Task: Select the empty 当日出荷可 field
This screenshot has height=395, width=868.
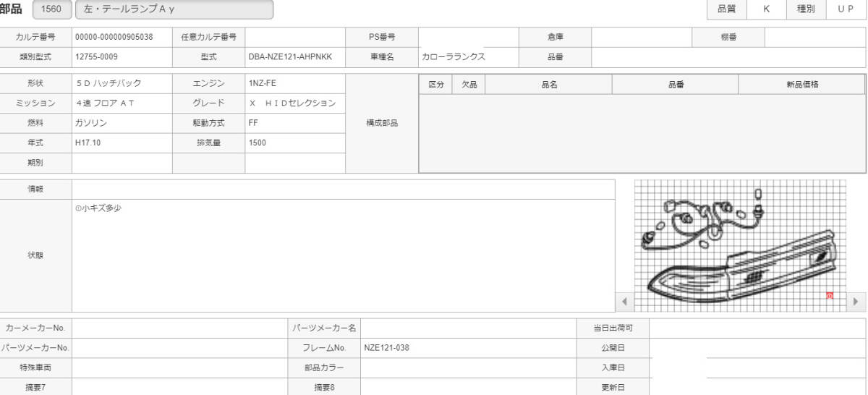Action: pos(757,328)
